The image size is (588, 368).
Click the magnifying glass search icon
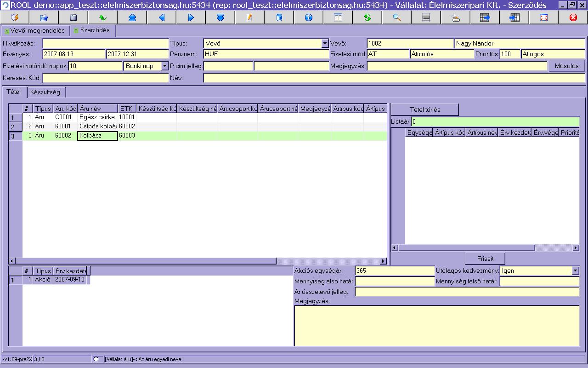coord(397,17)
